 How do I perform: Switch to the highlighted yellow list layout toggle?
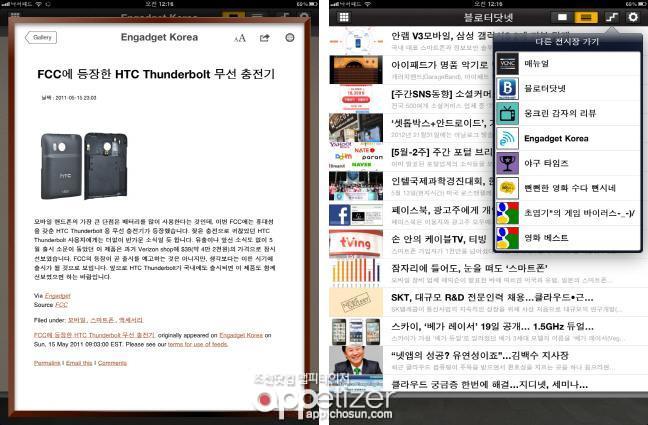point(586,17)
